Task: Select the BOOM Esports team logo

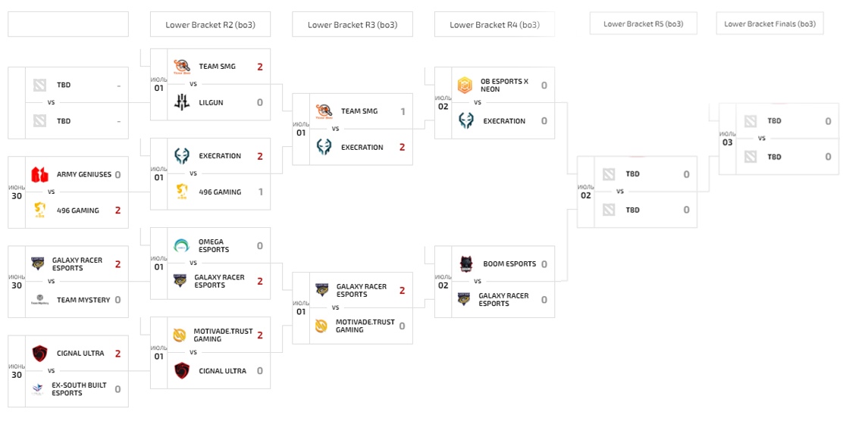Action: click(x=466, y=264)
